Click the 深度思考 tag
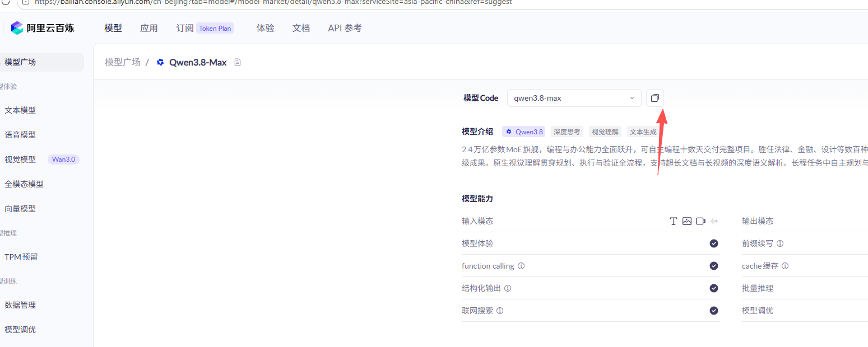Screen dimensions: 868x347 (567, 132)
